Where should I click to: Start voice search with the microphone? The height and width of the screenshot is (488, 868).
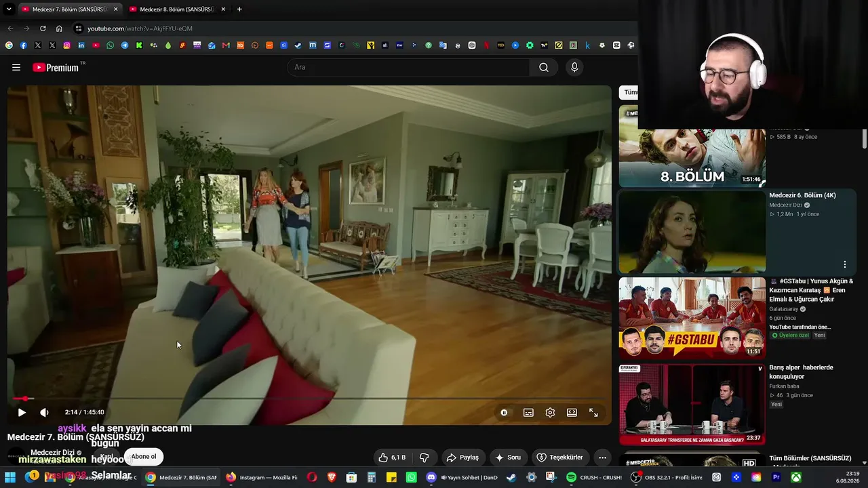pos(574,67)
